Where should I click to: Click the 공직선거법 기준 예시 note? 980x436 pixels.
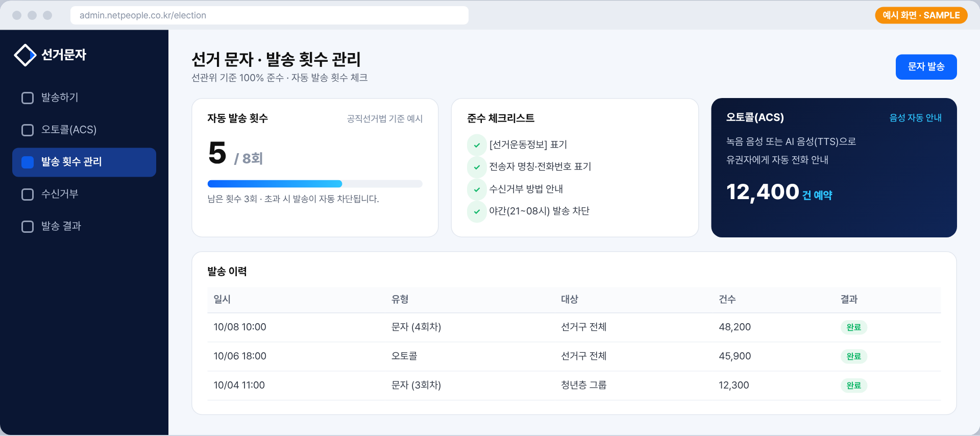(385, 119)
